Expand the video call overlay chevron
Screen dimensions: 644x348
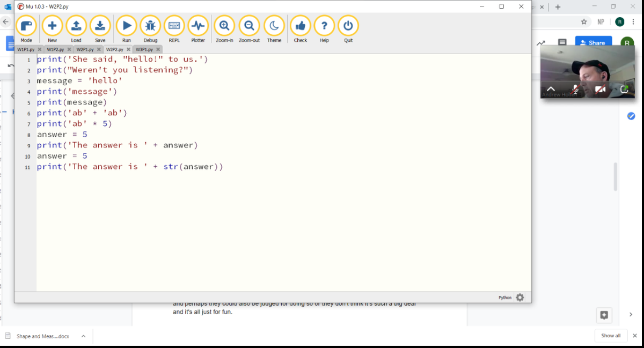click(551, 90)
